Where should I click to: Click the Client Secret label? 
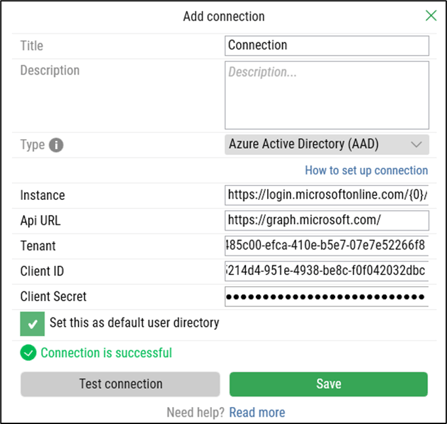53,296
